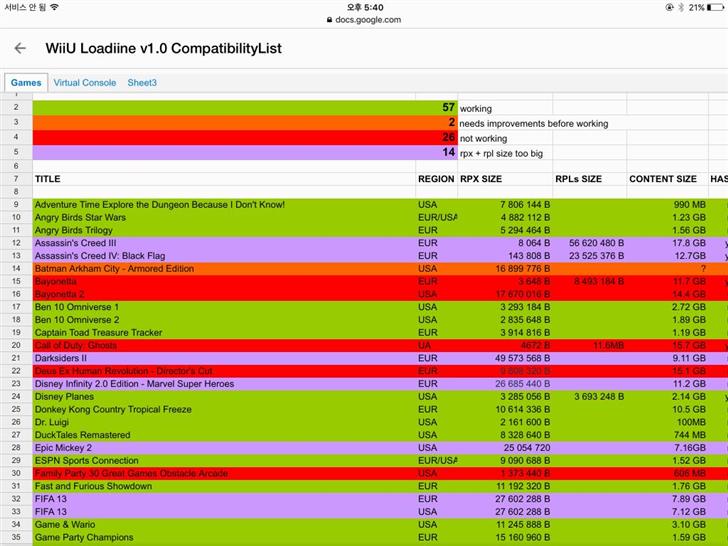This screenshot has width=728, height=546.
Task: Select RPX size cell 25 054 720
Action: [x=505, y=448]
